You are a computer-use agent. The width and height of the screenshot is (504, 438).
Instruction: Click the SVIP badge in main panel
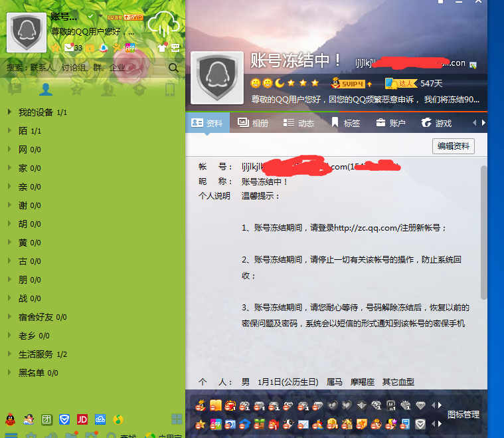(133, 17)
